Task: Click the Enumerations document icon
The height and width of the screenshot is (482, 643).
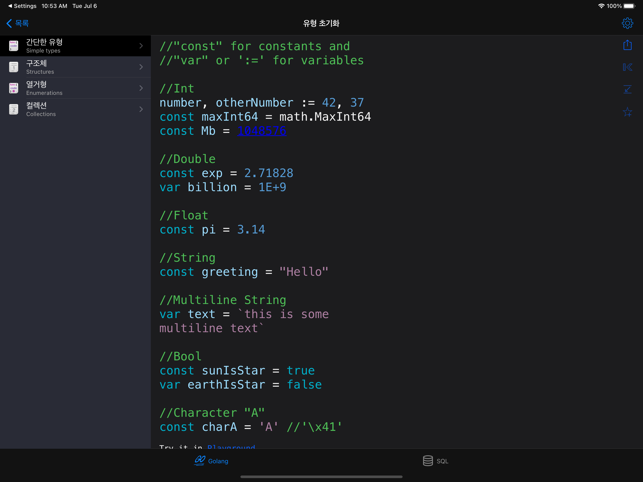Action: pos(14,88)
